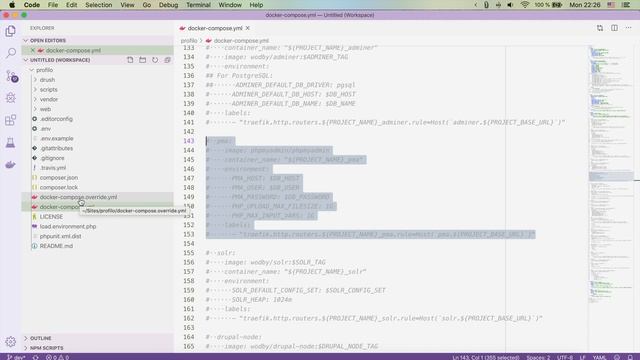Open the Extensions view
This screenshot has height=360, width=640.
tap(11, 120)
